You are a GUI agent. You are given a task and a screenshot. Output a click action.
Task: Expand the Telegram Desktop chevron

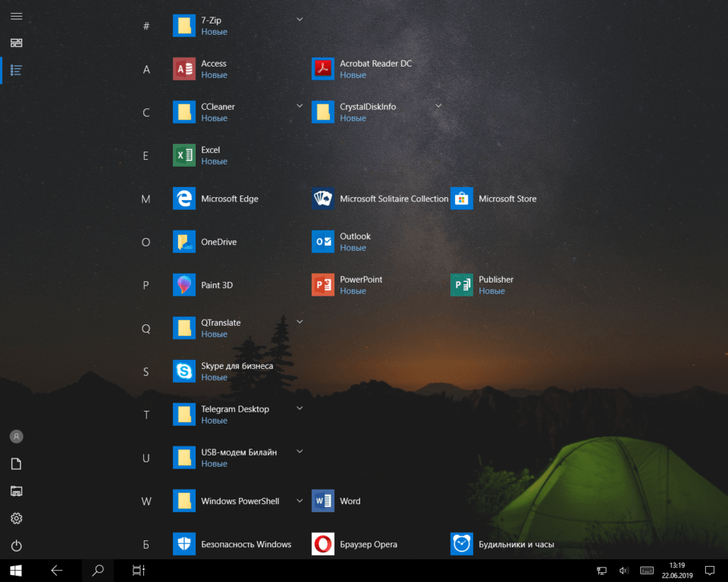pyautogui.click(x=300, y=408)
